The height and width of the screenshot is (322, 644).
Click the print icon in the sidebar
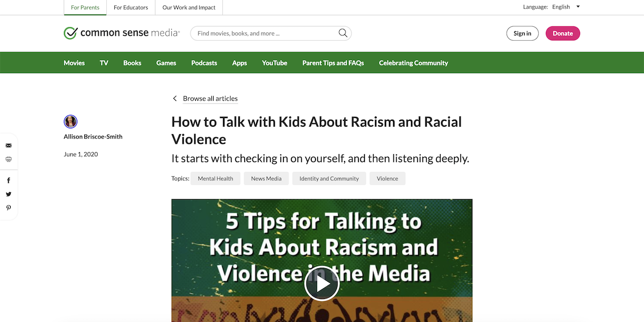coord(9,159)
